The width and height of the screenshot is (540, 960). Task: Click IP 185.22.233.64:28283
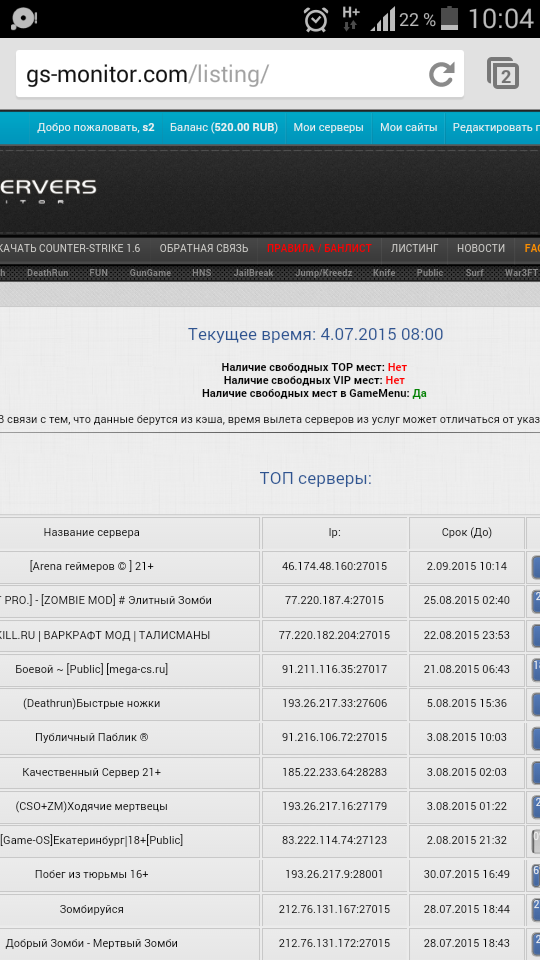coord(334,773)
